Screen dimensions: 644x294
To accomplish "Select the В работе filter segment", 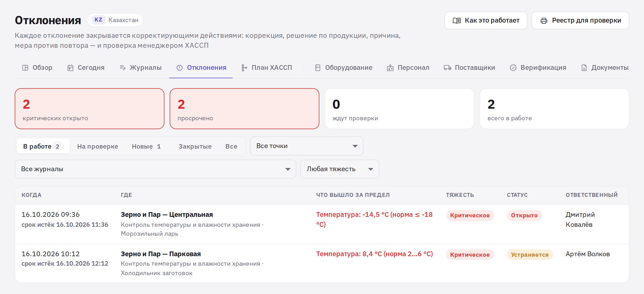I will click(43, 146).
